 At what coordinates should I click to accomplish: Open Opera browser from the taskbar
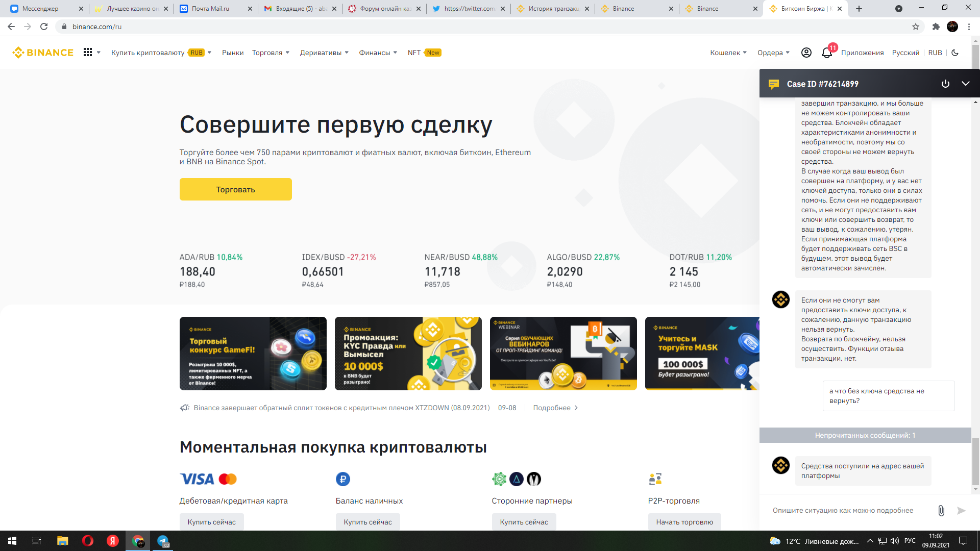(x=88, y=541)
